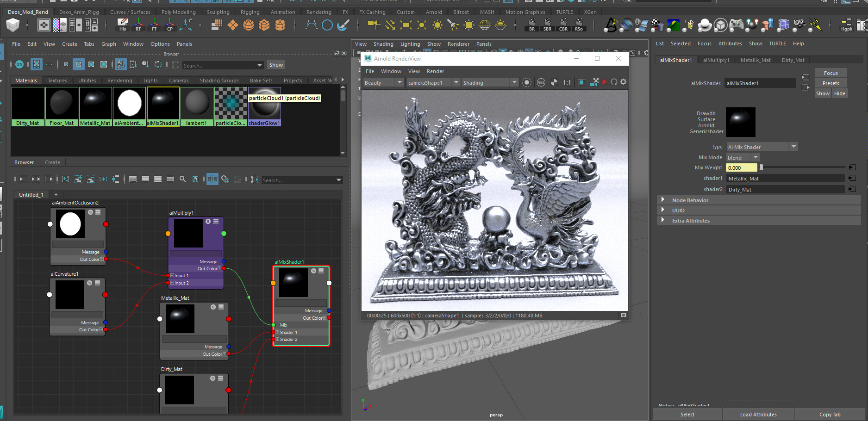The width and height of the screenshot is (868, 421).
Task: Set zoom with the 1:1 icon in Arnold RenderView
Action: tap(567, 82)
